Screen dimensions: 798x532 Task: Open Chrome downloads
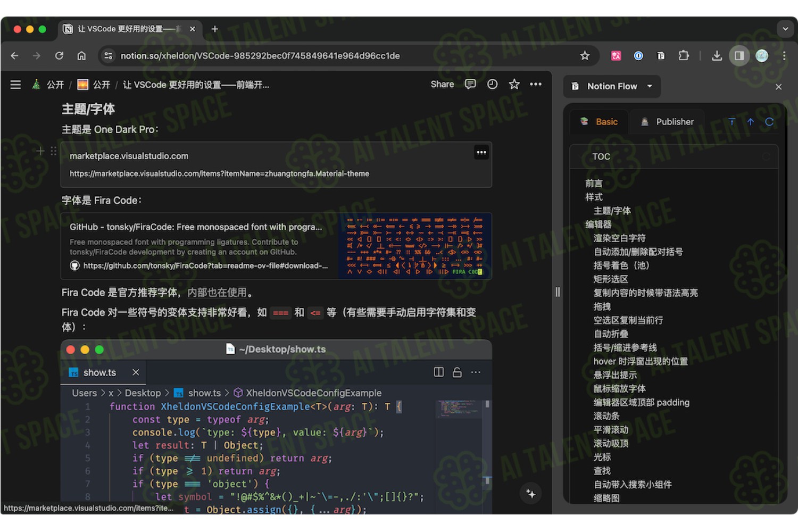717,56
